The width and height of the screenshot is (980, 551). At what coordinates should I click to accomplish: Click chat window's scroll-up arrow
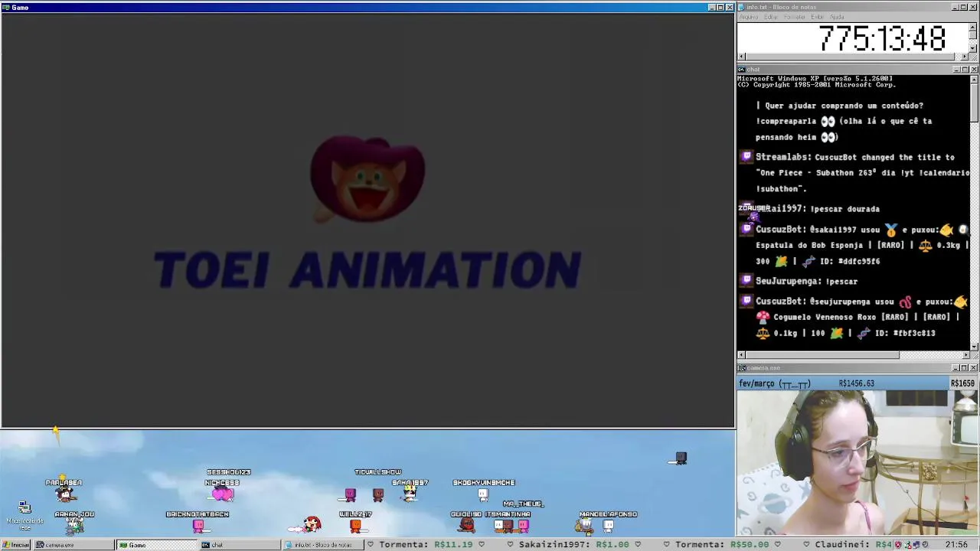point(974,78)
